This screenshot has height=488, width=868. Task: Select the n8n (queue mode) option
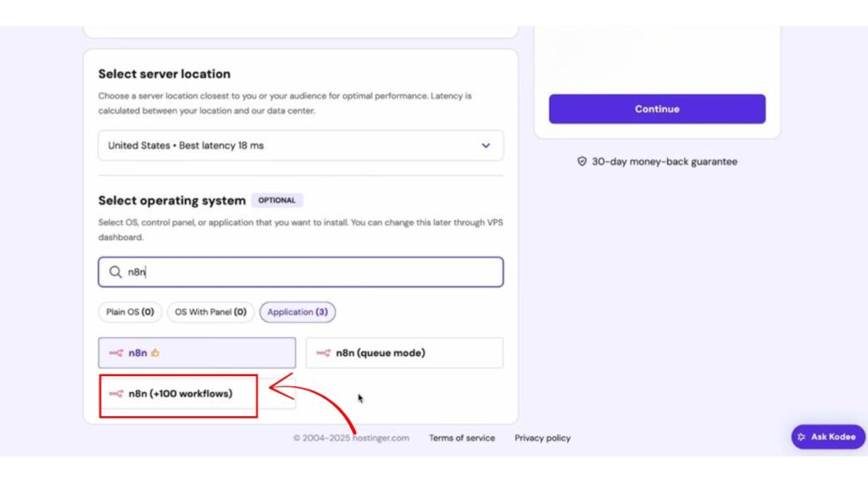[404, 353]
